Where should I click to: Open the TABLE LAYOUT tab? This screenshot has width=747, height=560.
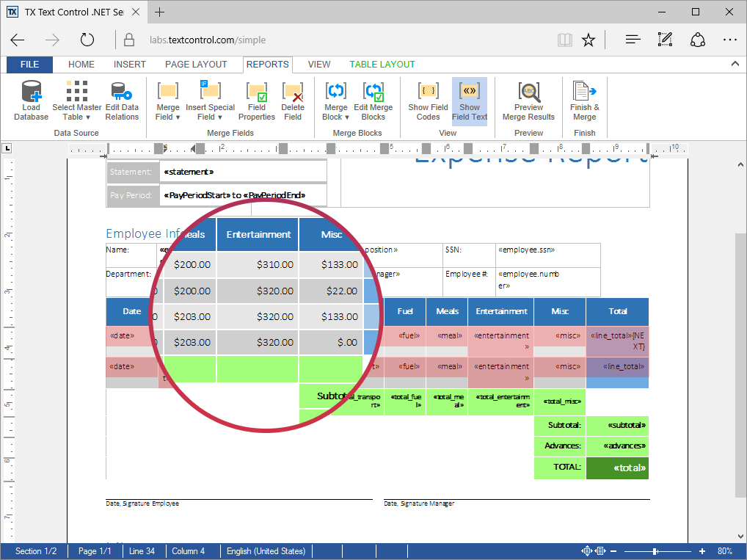(x=382, y=65)
